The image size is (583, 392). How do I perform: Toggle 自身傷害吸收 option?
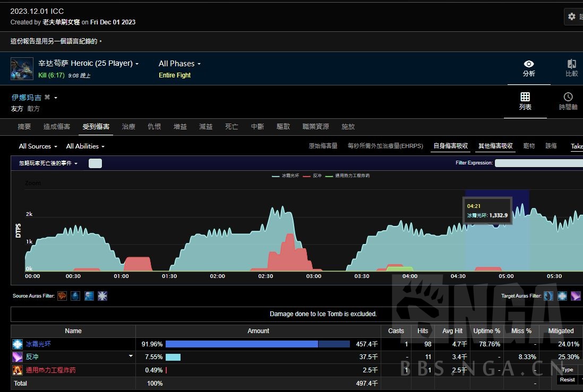pyautogui.click(x=450, y=146)
